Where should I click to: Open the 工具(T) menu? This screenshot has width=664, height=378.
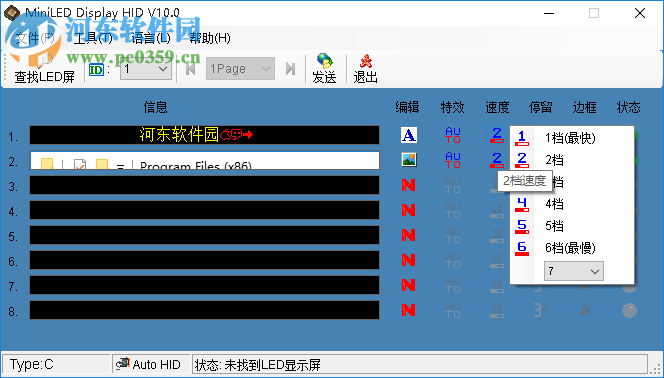93,39
